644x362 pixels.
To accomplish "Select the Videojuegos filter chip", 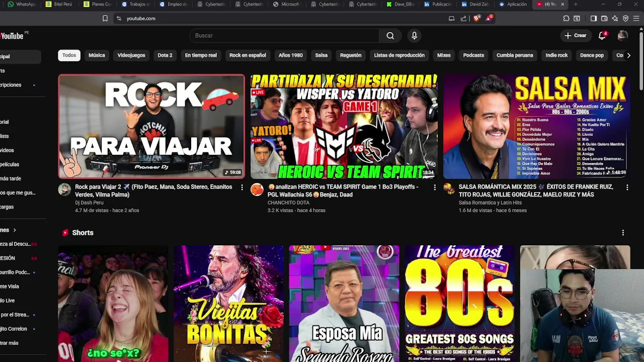I will [x=131, y=55].
